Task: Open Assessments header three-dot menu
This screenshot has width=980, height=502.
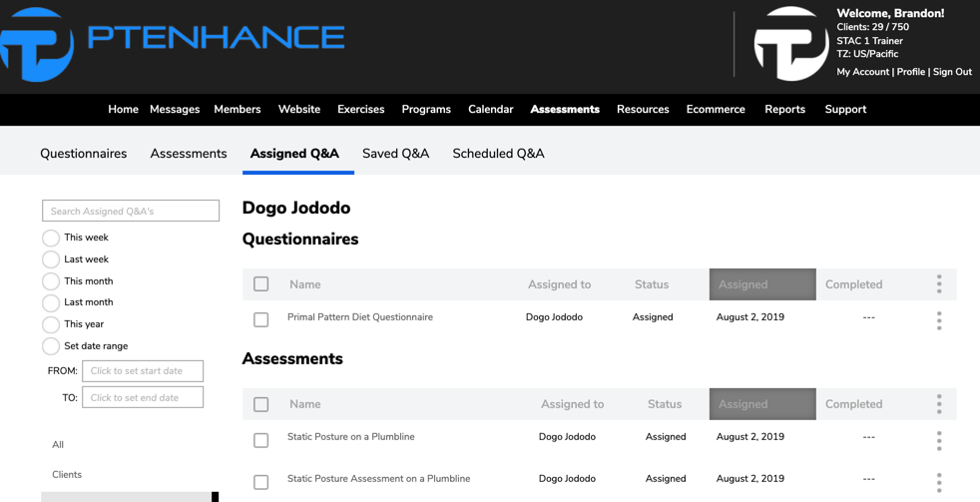Action: (x=939, y=404)
